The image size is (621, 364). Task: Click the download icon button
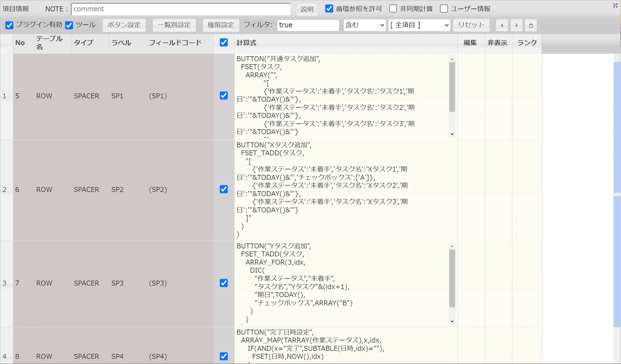(502, 25)
